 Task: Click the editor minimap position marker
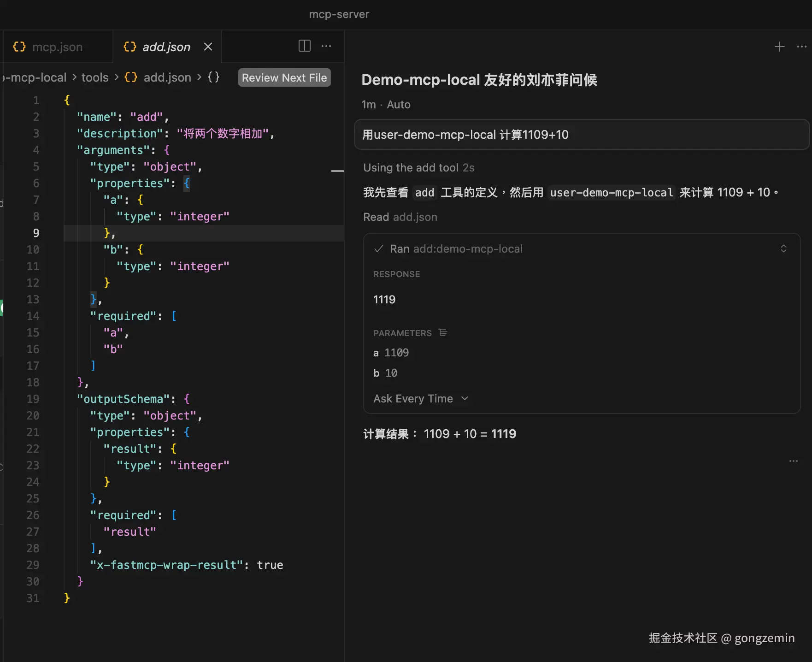click(337, 171)
